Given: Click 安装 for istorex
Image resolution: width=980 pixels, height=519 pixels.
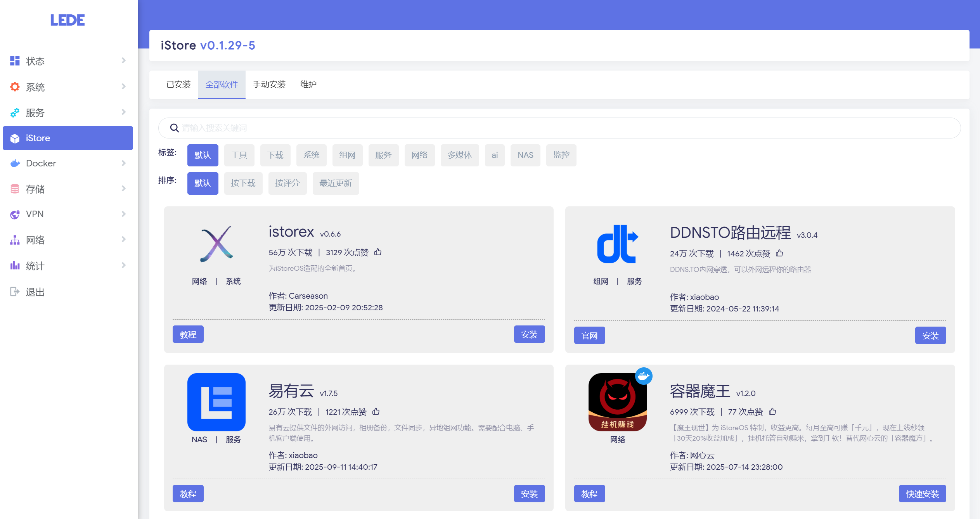Looking at the screenshot, I should point(529,334).
